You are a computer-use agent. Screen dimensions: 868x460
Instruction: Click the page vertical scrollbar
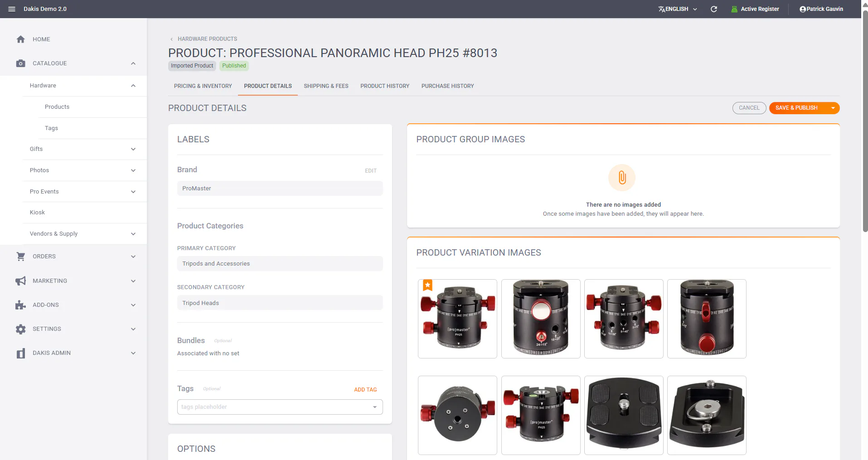(x=865, y=121)
